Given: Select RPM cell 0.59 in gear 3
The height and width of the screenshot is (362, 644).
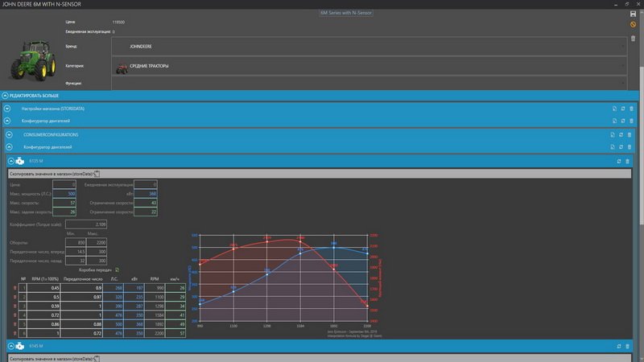Looking at the screenshot, I should [44, 306].
